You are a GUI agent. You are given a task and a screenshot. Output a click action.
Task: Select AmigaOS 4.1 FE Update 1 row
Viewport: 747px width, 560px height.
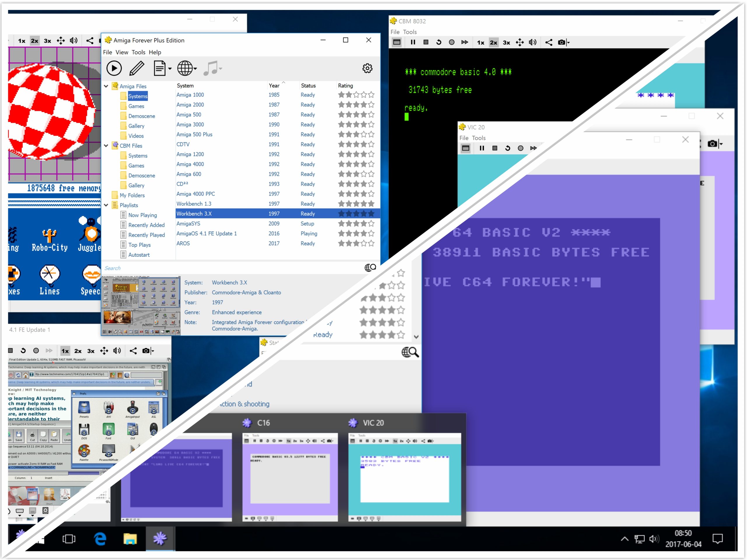[277, 234]
